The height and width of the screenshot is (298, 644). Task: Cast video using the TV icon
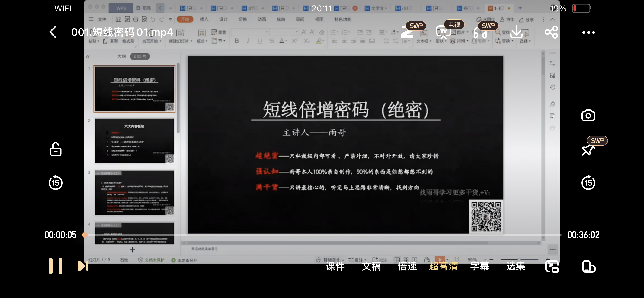point(443,32)
